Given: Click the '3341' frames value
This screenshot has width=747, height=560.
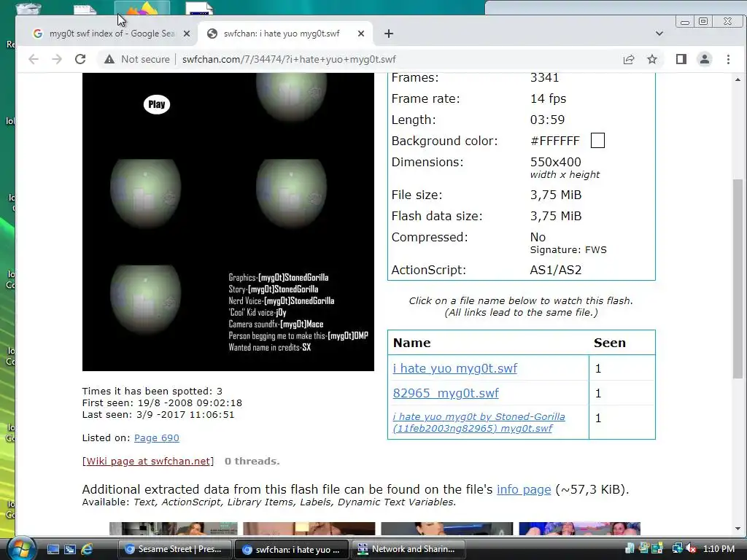Looking at the screenshot, I should click(544, 77).
